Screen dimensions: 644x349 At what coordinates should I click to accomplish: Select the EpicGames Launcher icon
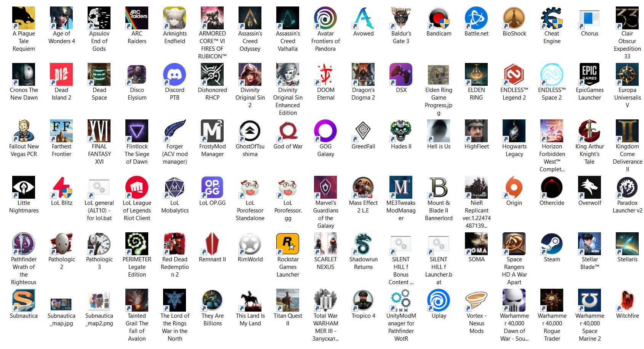(590, 74)
